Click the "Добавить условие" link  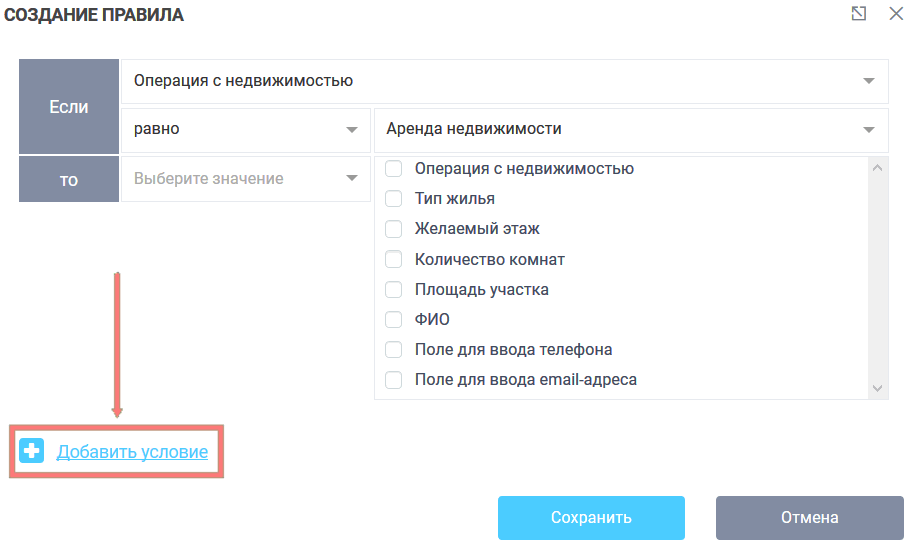pos(132,451)
